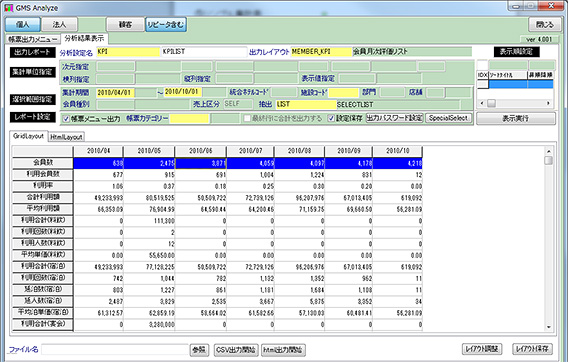Click the grid scrollbar down arrow
The height and width of the screenshot is (362, 568).
[x=549, y=327]
